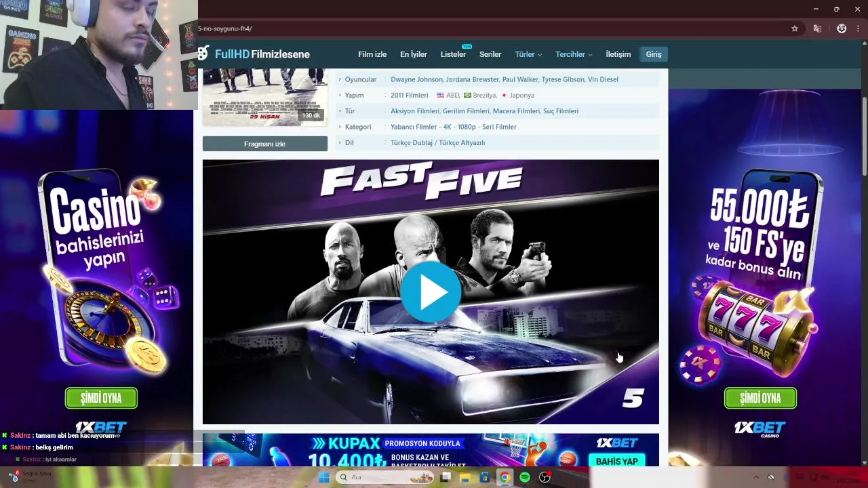Viewport: 868px width, 488px height.
Task: Click the page vertical scrollbar
Action: 864,136
